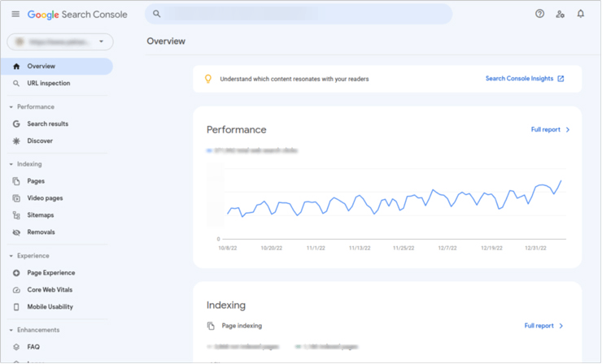Click the Google Search Console logo

[x=77, y=15]
